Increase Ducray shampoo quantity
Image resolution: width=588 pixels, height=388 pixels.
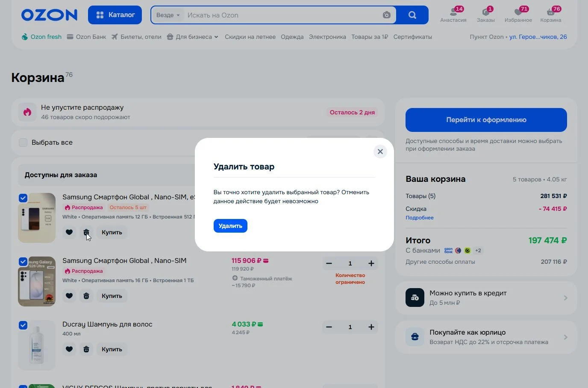371,327
